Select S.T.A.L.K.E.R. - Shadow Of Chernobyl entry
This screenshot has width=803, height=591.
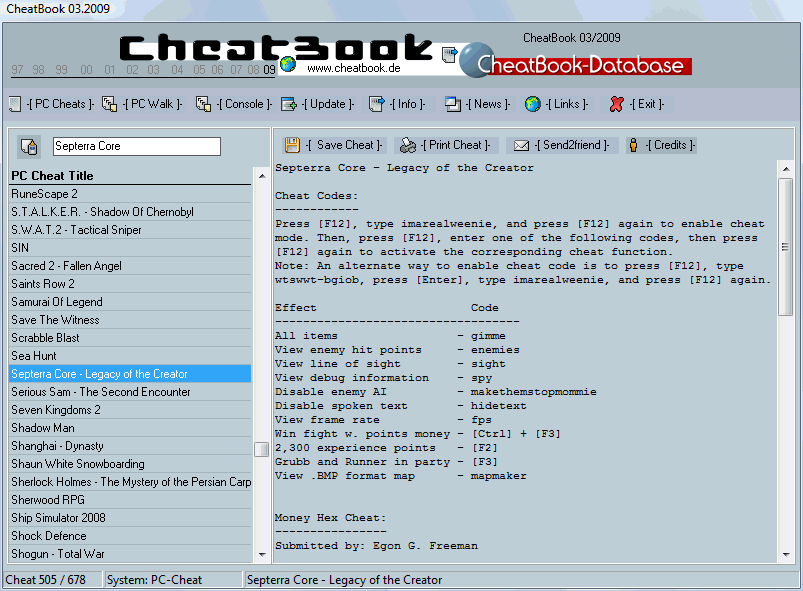(131, 212)
